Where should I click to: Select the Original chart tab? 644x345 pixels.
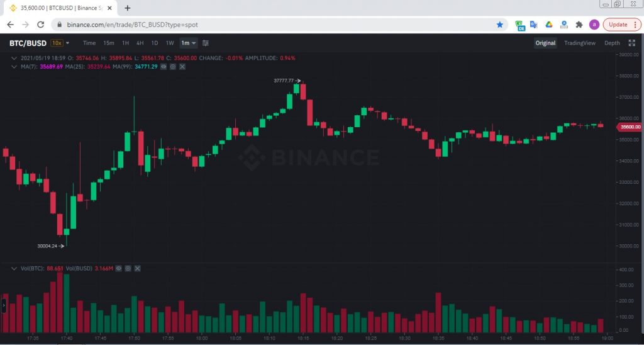545,43
